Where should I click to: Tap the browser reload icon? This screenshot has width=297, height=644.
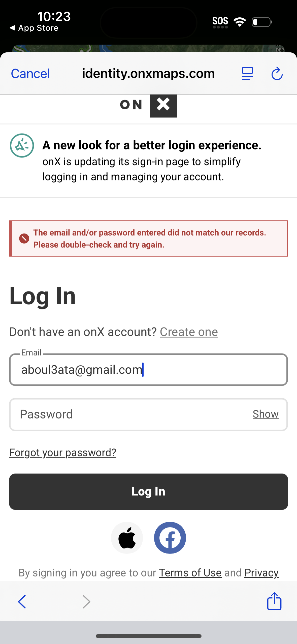277,74
